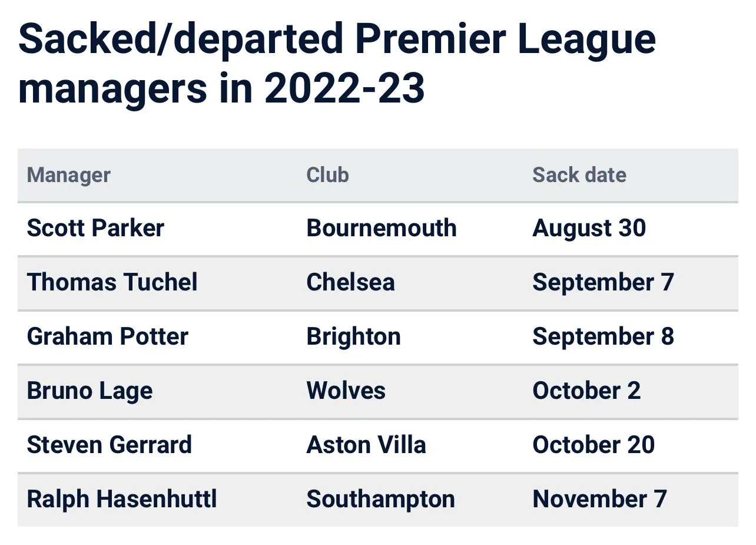756x545 pixels.
Task: Select the table title heading text
Action: click(x=337, y=63)
